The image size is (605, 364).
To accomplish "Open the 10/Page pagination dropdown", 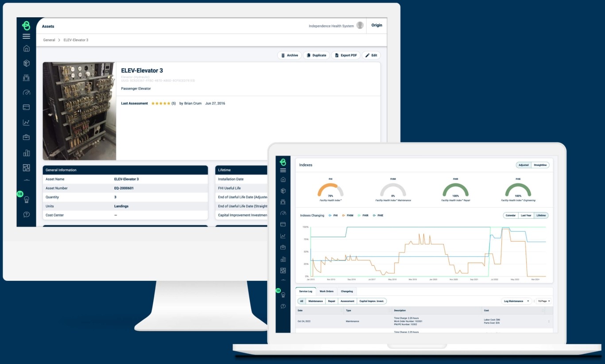I will pyautogui.click(x=543, y=301).
